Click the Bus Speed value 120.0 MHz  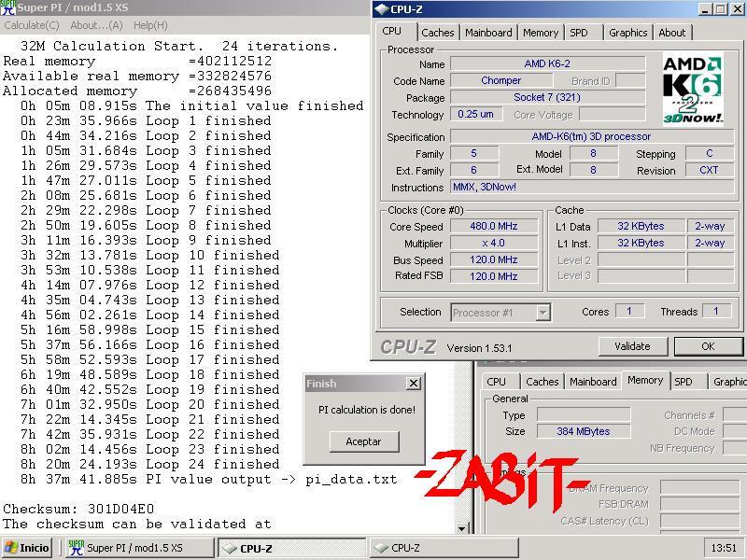click(494, 259)
